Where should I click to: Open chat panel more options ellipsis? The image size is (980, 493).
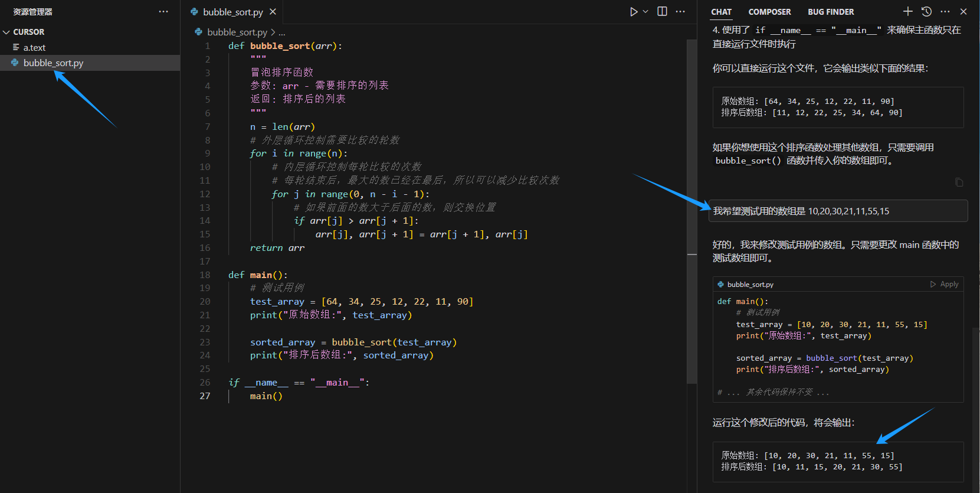945,11
